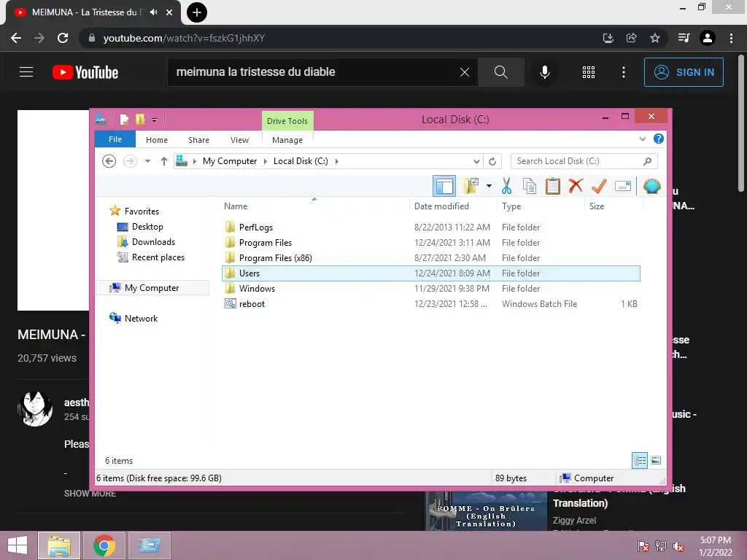Click My Computer in address breadcrumb
Screen dimensions: 747x560
[x=230, y=161]
